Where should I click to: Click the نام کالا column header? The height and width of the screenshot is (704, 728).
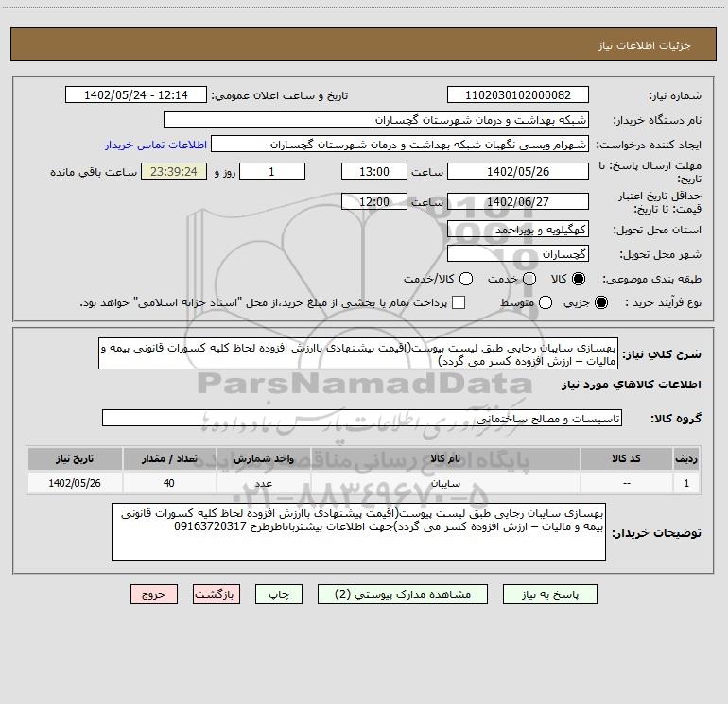445,458
